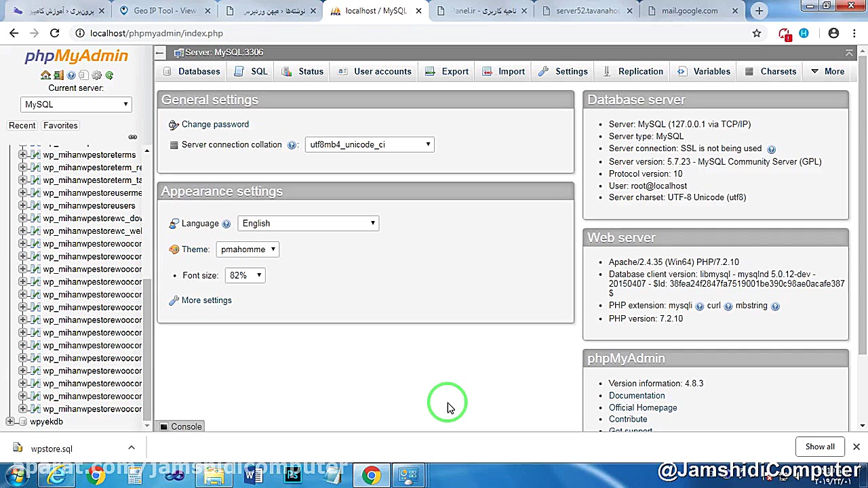Image resolution: width=868 pixels, height=488 pixels.
Task: Switch to the Replication tab
Action: tap(633, 71)
